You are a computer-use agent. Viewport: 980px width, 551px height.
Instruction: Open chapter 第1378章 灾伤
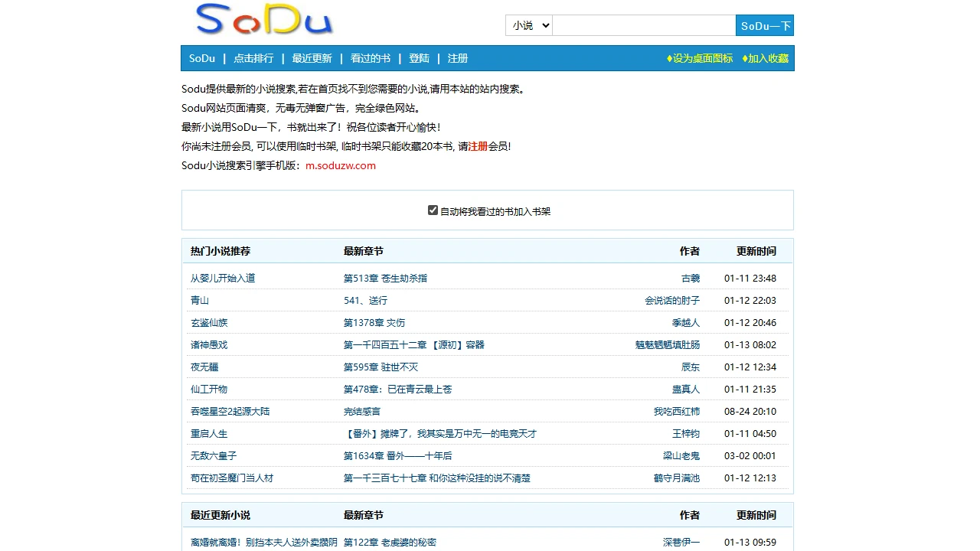[374, 322]
